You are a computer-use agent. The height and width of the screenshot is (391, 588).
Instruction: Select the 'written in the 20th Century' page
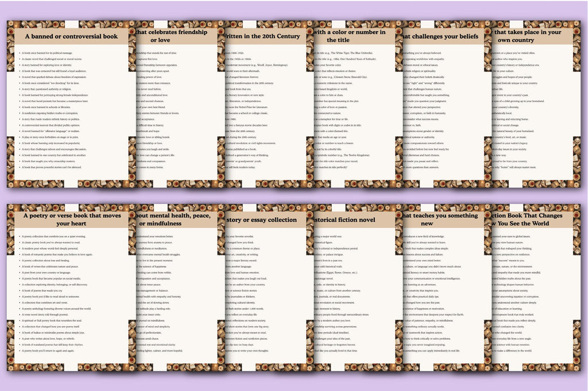pyautogui.click(x=266, y=104)
